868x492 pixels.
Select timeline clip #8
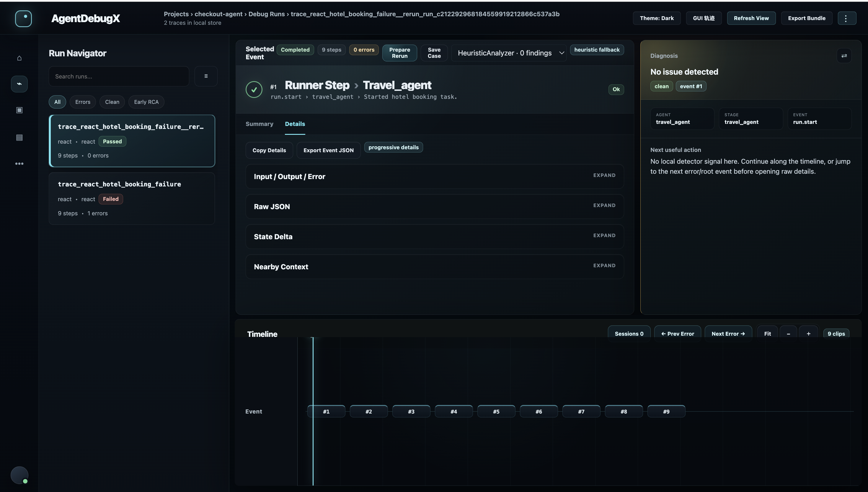click(x=624, y=411)
